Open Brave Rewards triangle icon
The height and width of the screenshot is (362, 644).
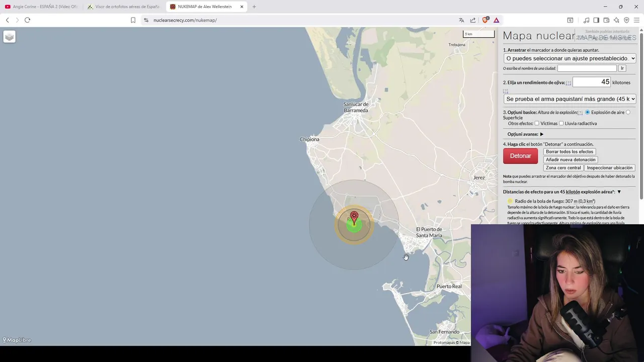click(496, 20)
